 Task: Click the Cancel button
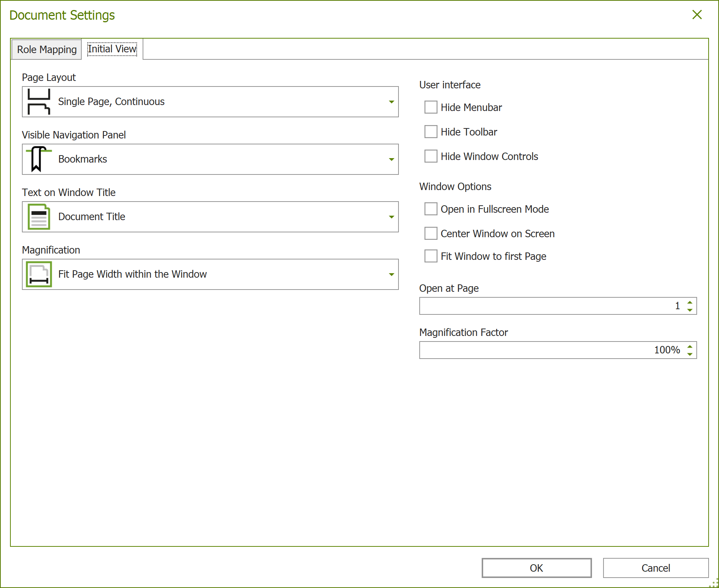655,568
